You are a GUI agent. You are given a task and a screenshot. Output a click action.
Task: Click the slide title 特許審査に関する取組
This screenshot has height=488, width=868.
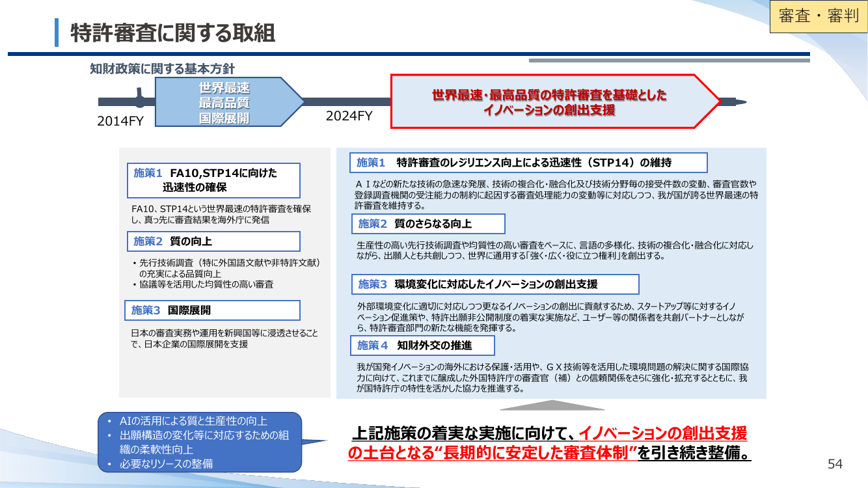172,33
